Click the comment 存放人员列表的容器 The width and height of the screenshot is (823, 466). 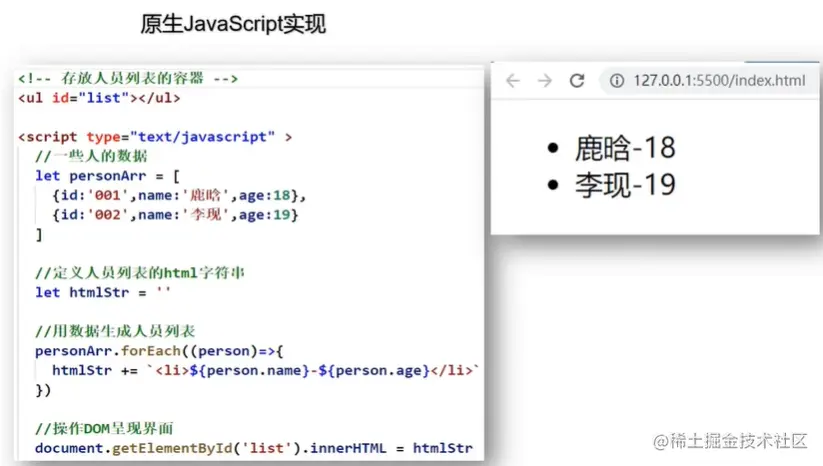click(128, 78)
